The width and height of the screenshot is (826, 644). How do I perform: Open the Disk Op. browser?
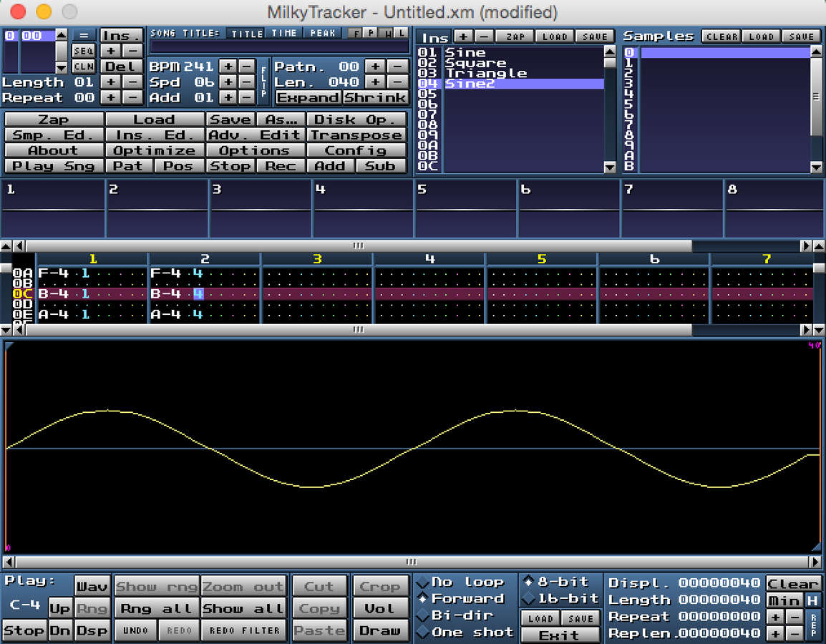356,119
